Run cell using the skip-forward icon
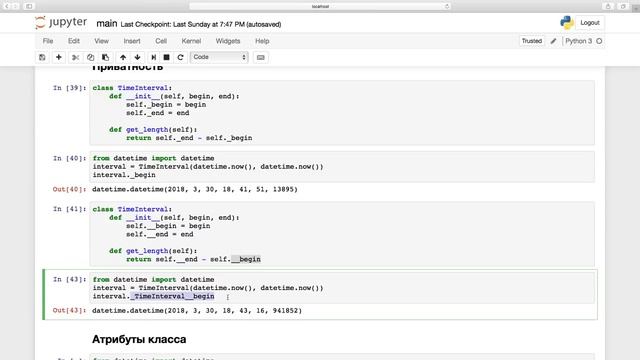Image resolution: width=640 pixels, height=360 pixels. [153, 57]
